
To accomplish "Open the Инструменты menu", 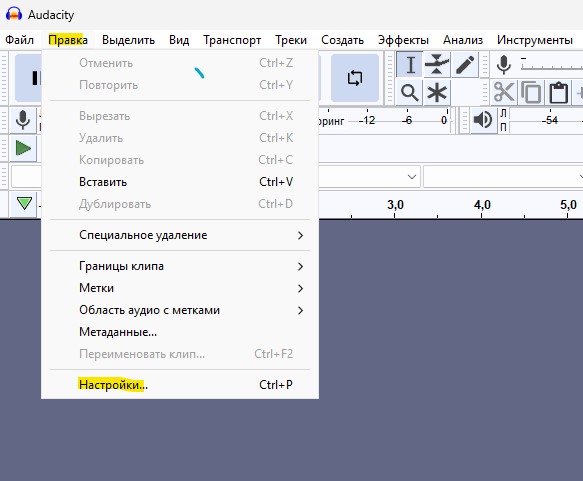I will pos(534,40).
